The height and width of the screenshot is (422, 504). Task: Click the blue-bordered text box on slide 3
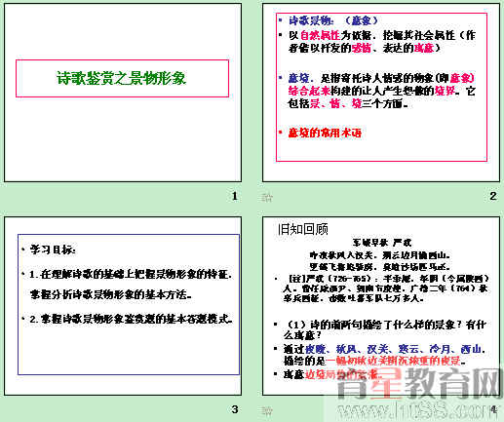(129, 304)
